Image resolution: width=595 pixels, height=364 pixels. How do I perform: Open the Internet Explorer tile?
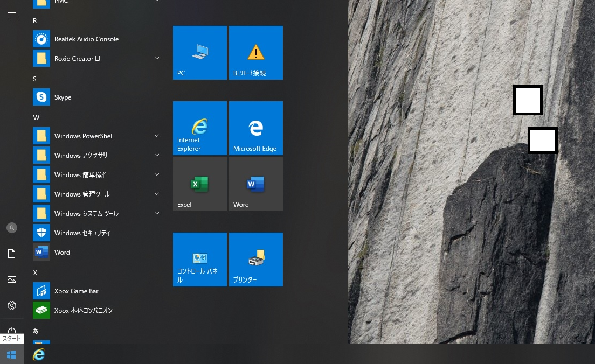(x=200, y=128)
